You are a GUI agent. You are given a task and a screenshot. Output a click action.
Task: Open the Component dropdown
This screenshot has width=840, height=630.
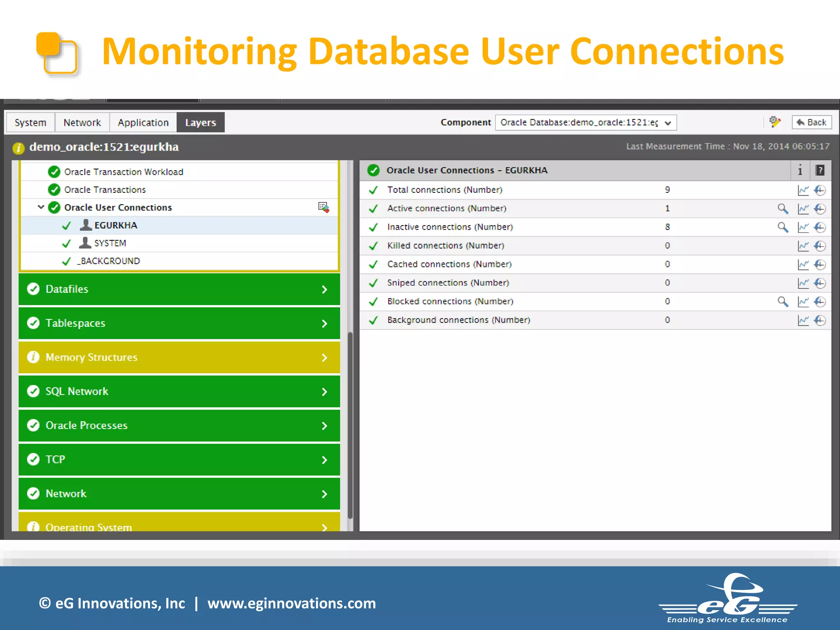pyautogui.click(x=586, y=123)
